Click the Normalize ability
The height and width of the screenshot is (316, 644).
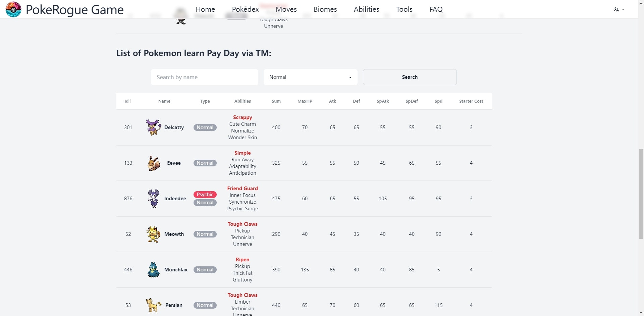click(x=243, y=131)
